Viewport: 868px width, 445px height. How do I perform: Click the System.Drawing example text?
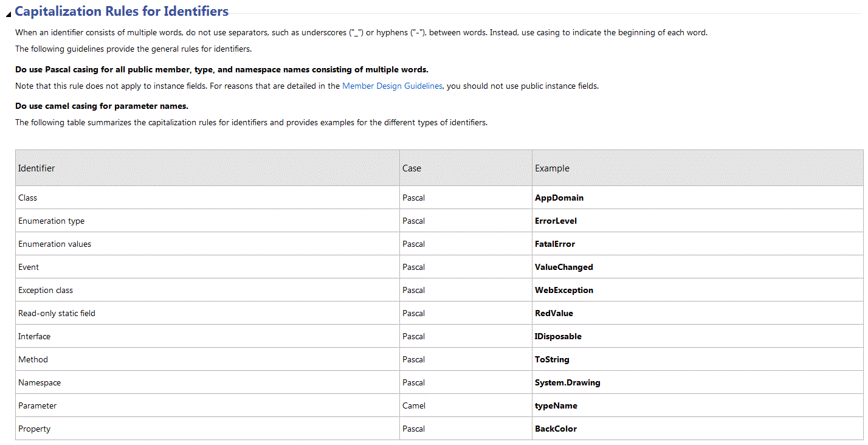(567, 383)
